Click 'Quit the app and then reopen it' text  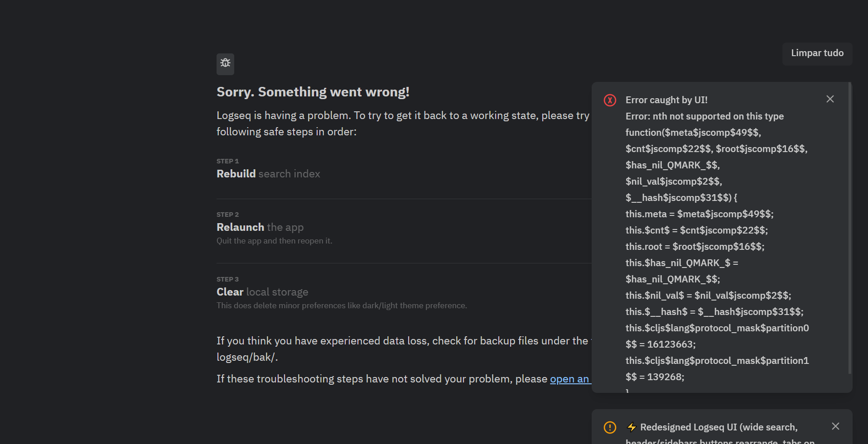(x=274, y=241)
